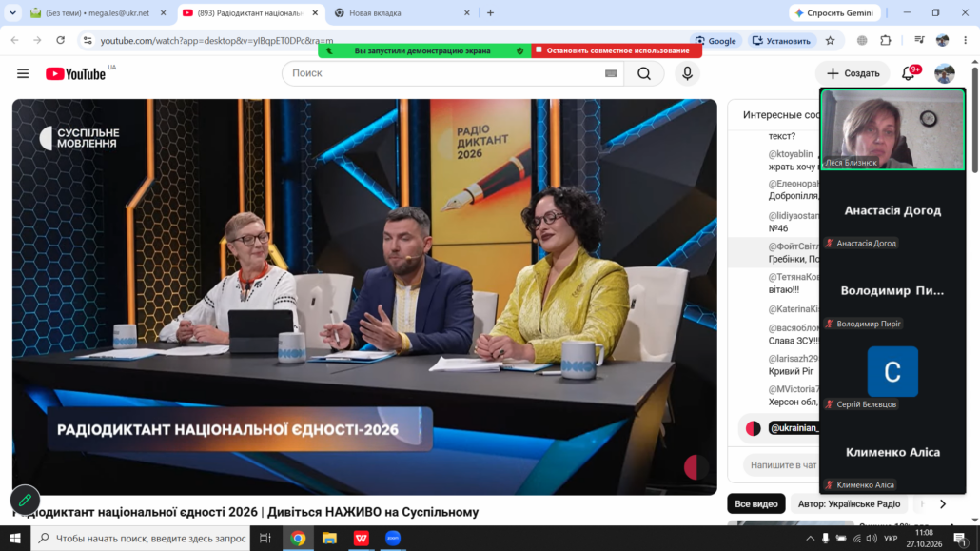Stop screen sharing with Остановить совместное использование
This screenshot has height=551, width=980.
617,50
